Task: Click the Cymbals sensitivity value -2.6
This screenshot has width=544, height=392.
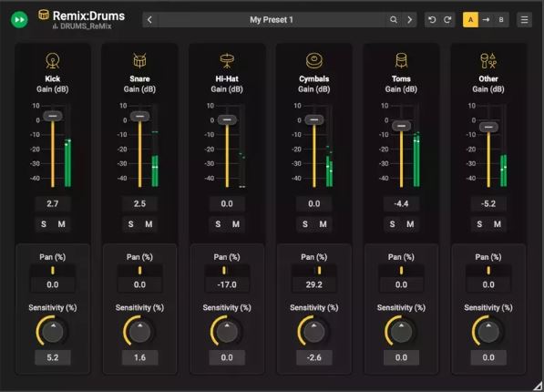Action: pos(314,357)
